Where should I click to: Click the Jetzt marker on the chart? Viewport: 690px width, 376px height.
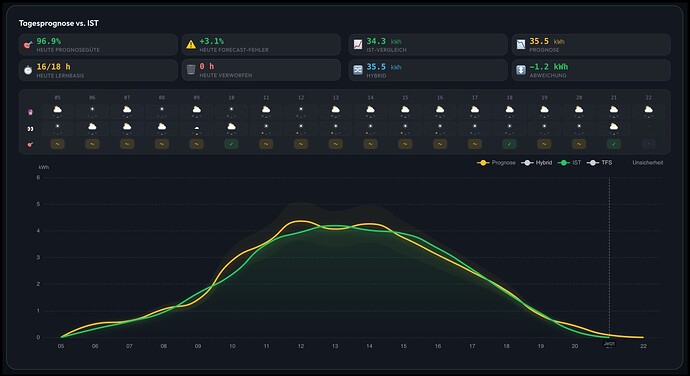[x=609, y=343]
